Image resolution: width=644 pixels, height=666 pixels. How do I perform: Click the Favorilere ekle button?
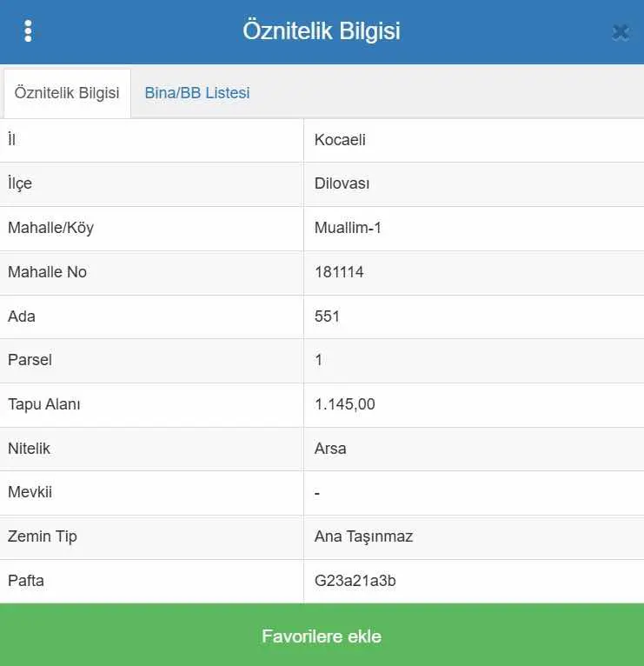(322, 635)
